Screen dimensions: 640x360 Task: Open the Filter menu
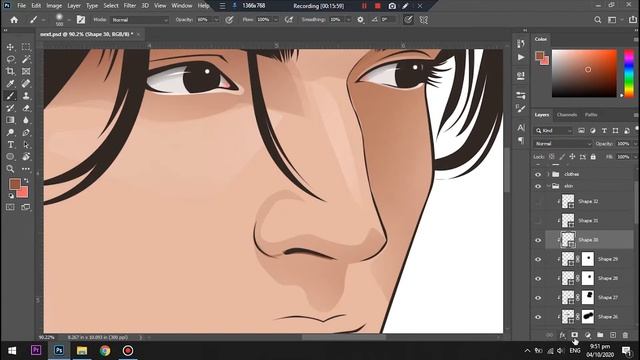point(130,6)
